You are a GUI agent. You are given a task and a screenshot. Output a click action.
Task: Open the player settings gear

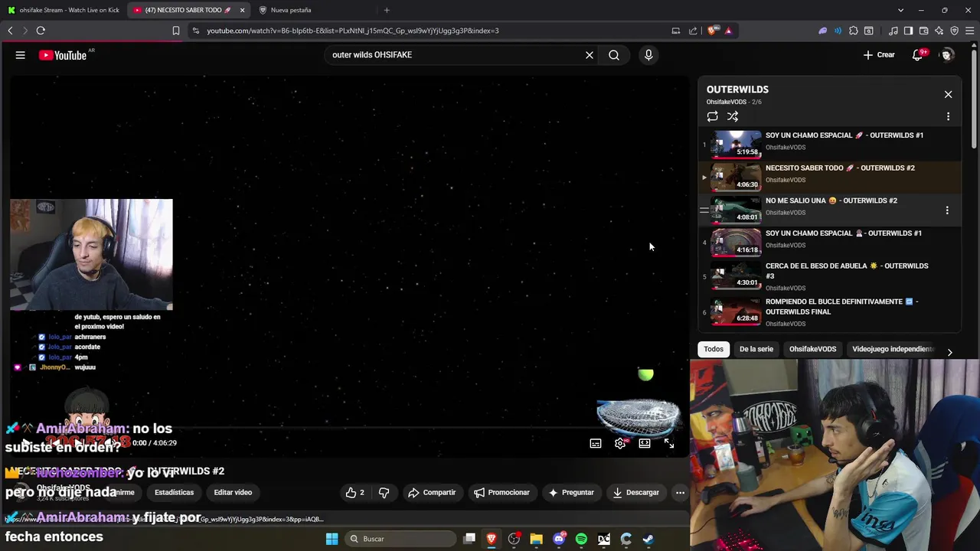pyautogui.click(x=620, y=443)
